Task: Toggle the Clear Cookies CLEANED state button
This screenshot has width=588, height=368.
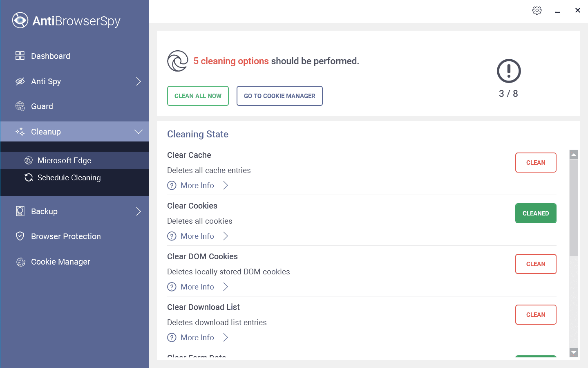Action: [x=535, y=213]
